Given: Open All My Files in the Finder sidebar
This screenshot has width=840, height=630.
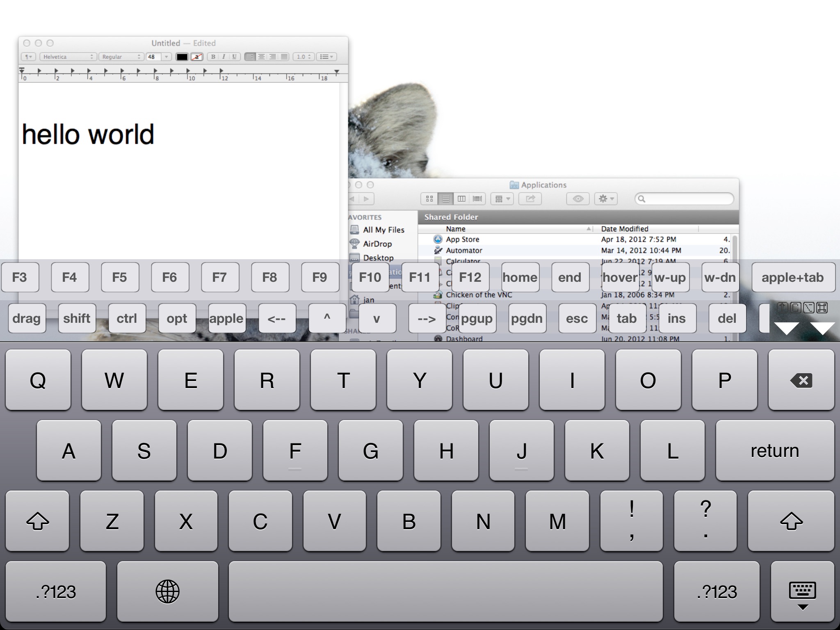Looking at the screenshot, I should click(x=383, y=230).
